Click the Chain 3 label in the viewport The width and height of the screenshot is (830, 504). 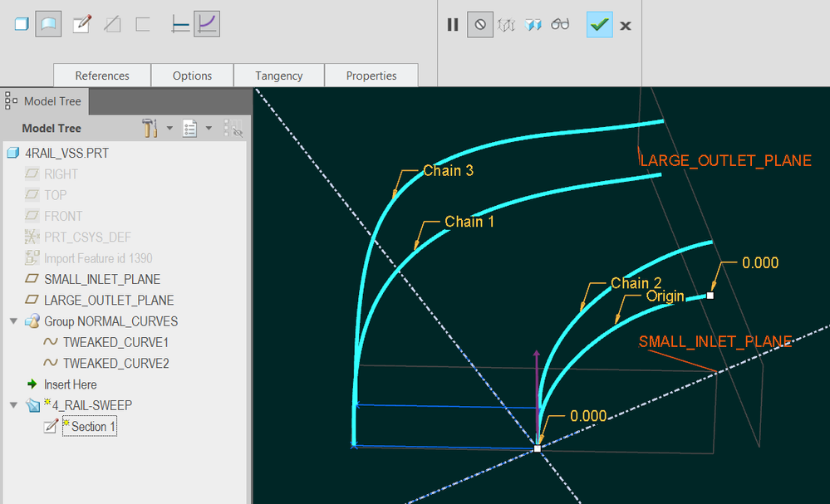click(x=448, y=170)
